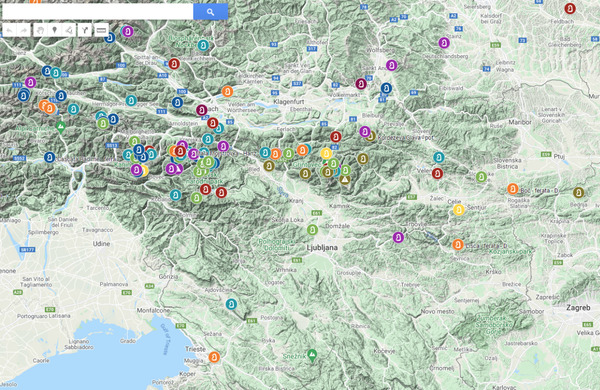Open the orange marker beside Boč ferata label

[513, 189]
